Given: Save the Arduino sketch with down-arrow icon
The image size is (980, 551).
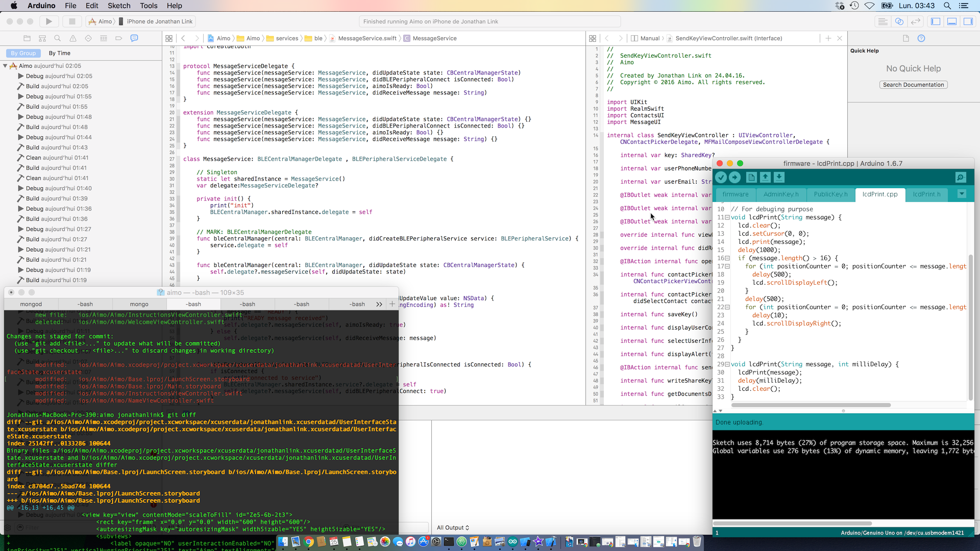Looking at the screenshot, I should 779,177.
